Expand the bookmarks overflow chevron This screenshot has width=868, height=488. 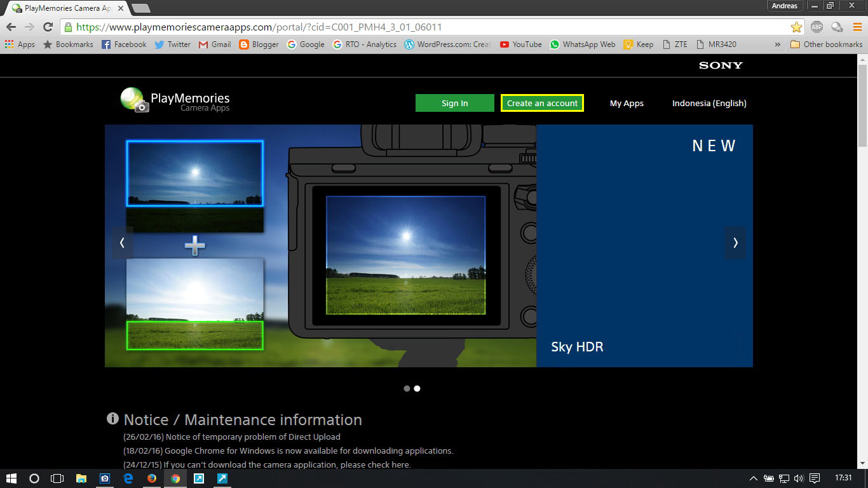pyautogui.click(x=778, y=44)
